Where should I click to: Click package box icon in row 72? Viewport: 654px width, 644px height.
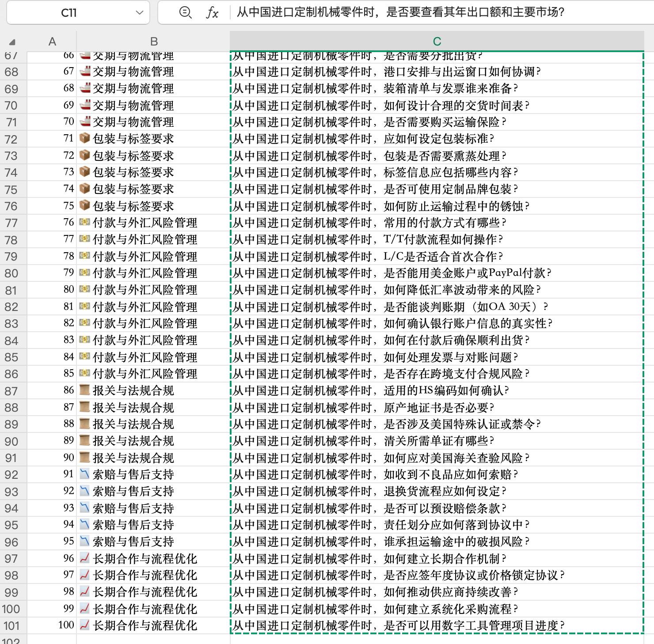point(85,138)
